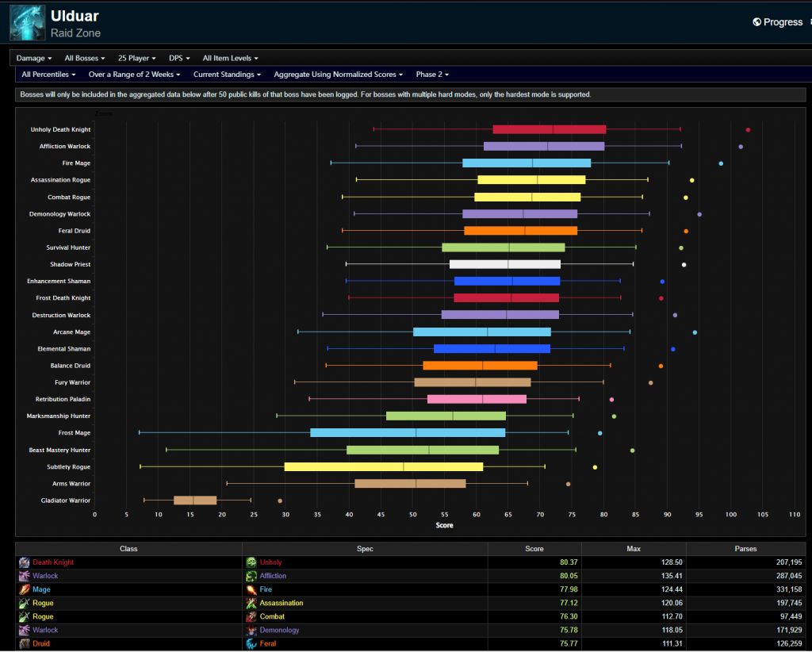Open the Progress link

tap(777, 22)
